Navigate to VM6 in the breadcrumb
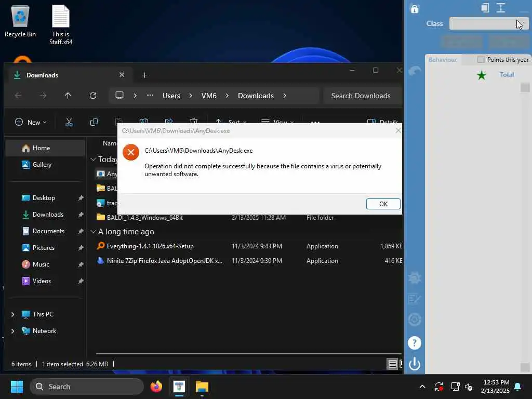Screen dimensions: 532x399 click(x=209, y=96)
